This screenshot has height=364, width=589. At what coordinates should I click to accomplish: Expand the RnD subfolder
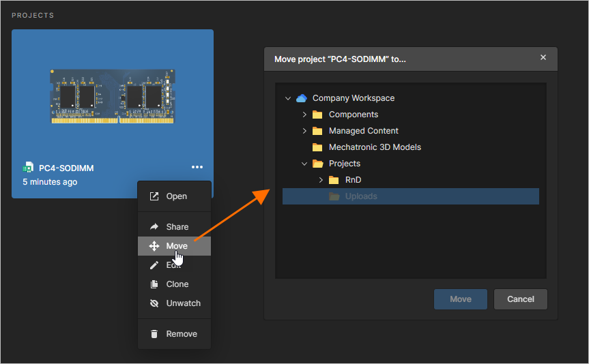tap(321, 180)
